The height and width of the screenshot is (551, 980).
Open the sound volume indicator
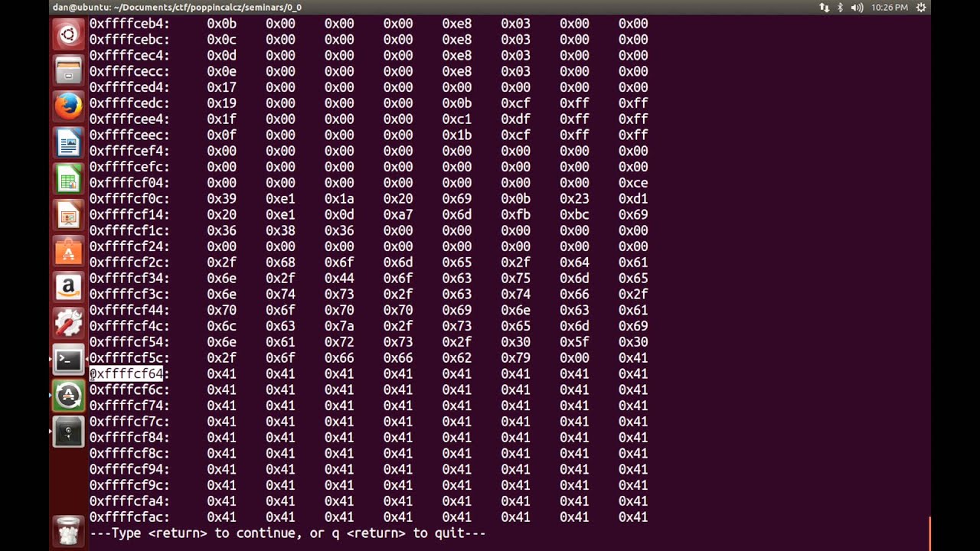tap(857, 7)
